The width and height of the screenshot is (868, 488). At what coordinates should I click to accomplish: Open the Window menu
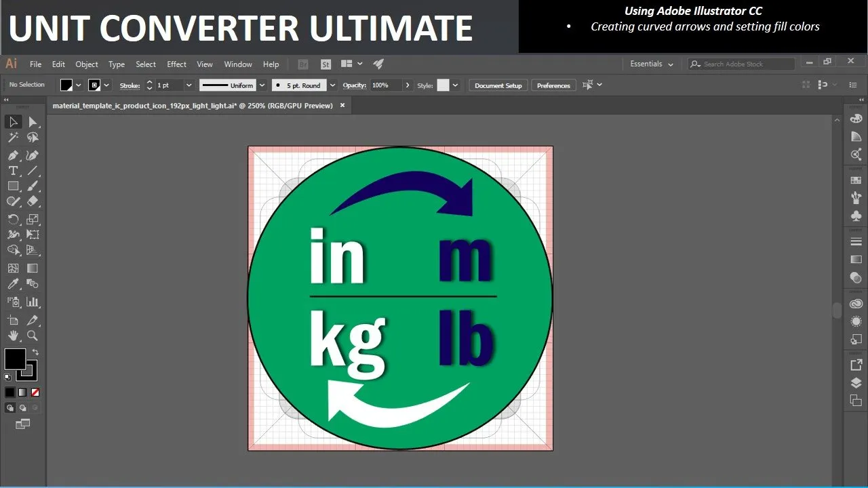238,64
